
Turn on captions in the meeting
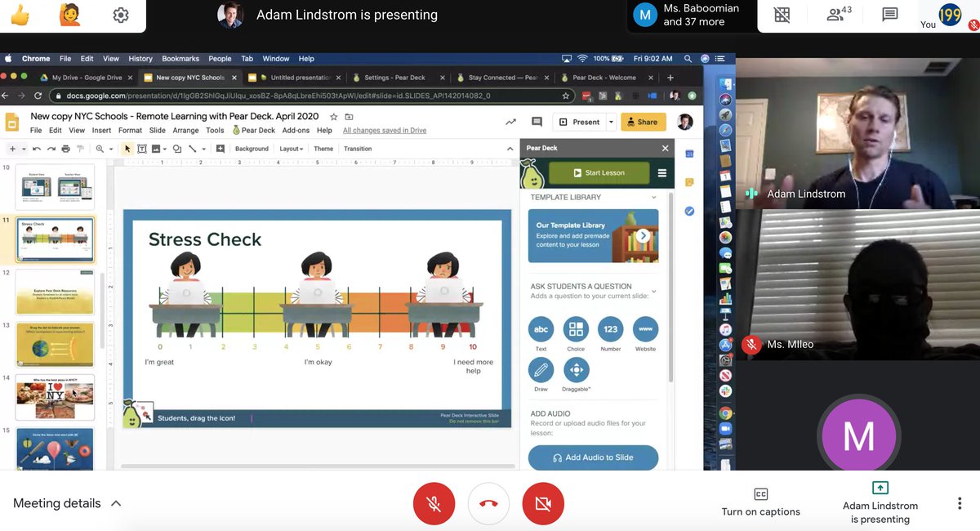click(760, 503)
